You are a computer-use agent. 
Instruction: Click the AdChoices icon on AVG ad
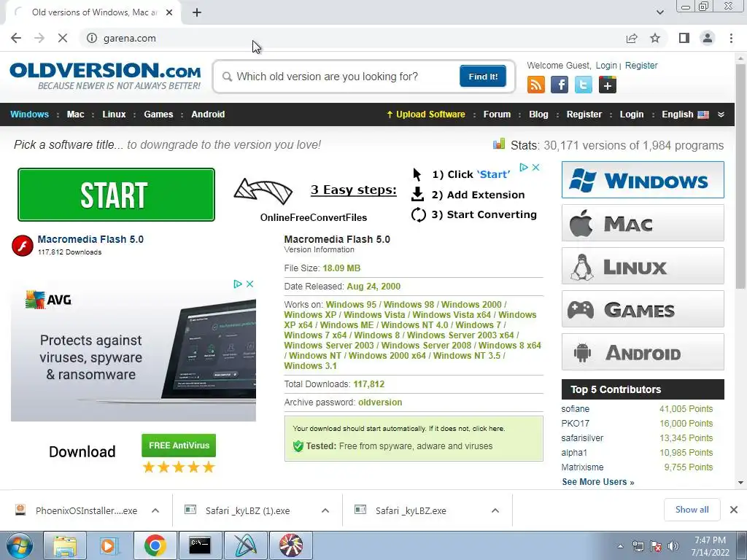coord(238,284)
